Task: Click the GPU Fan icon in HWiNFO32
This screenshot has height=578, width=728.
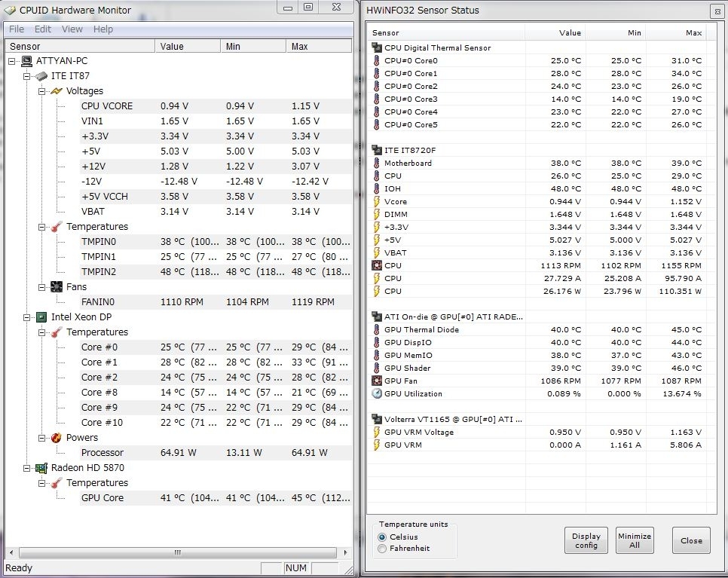Action: coord(377,381)
